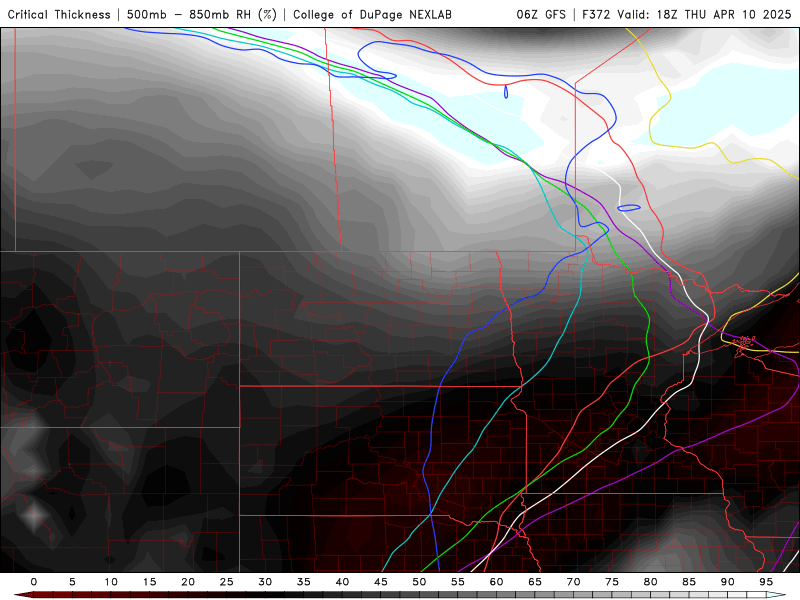
Task: Select the "10" color scale label
Action: 111,582
